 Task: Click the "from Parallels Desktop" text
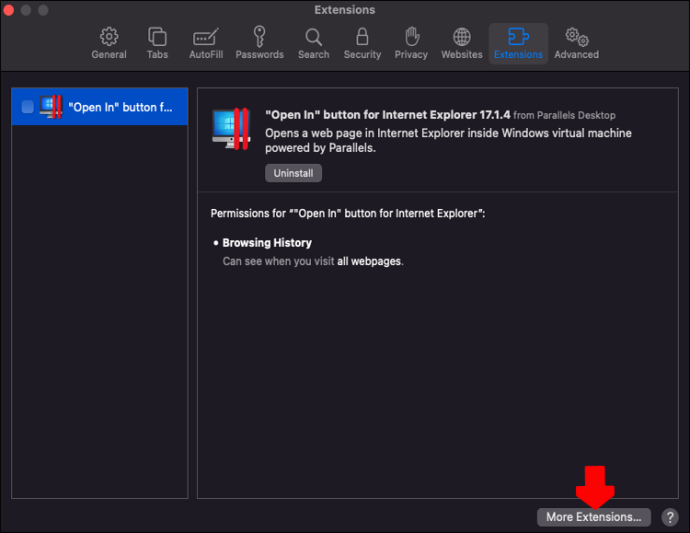coord(564,115)
